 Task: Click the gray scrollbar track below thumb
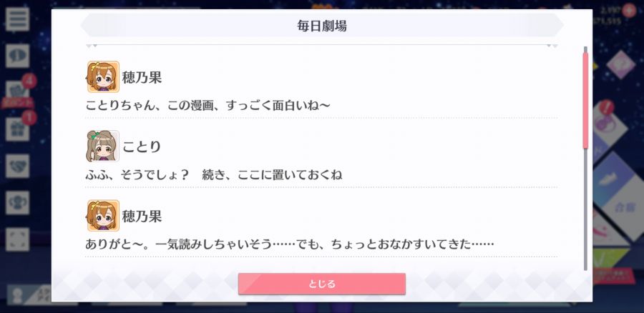click(585, 209)
